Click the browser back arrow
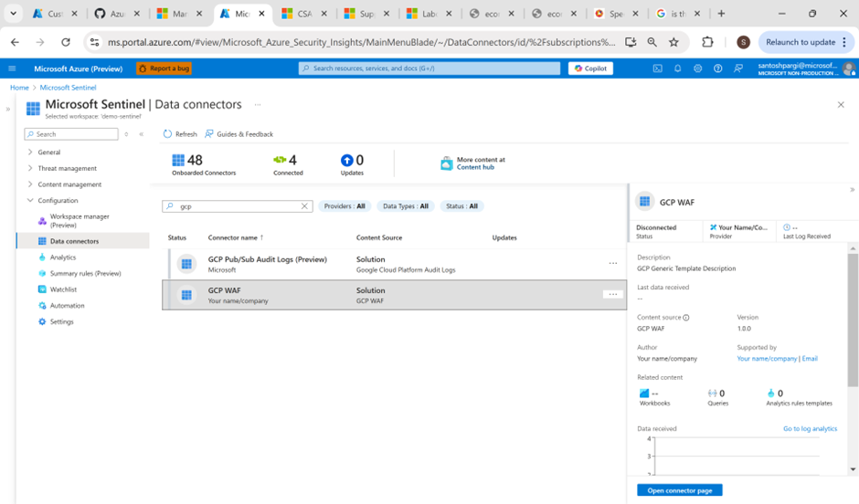 [x=15, y=42]
